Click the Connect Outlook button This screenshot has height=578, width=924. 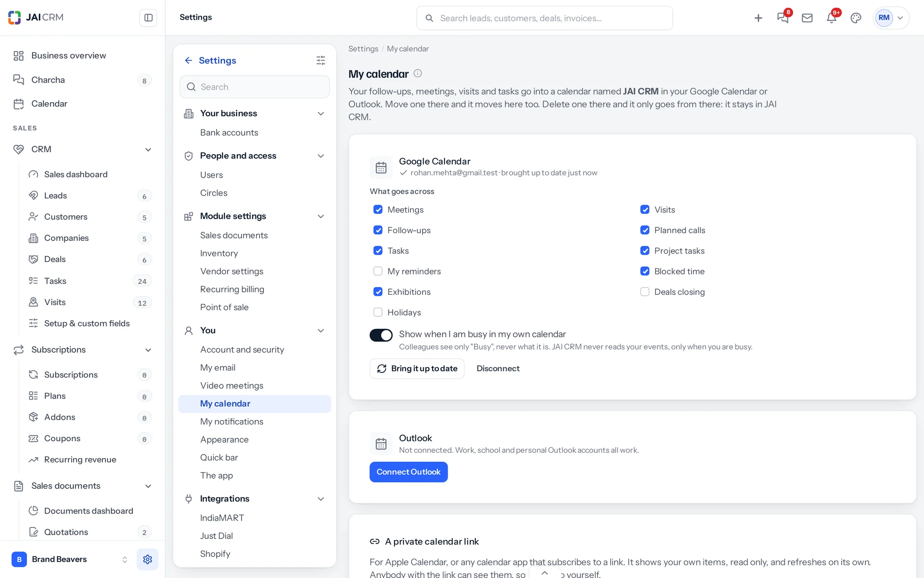(x=409, y=472)
